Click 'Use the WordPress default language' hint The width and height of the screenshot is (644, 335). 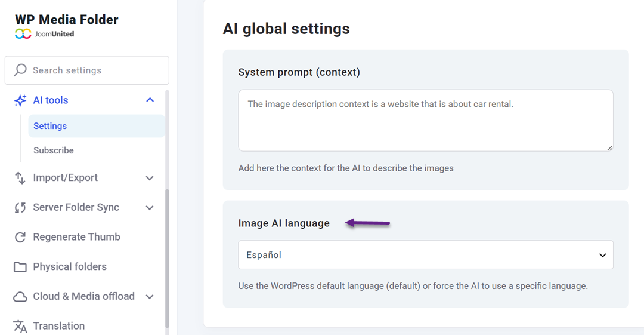click(413, 286)
